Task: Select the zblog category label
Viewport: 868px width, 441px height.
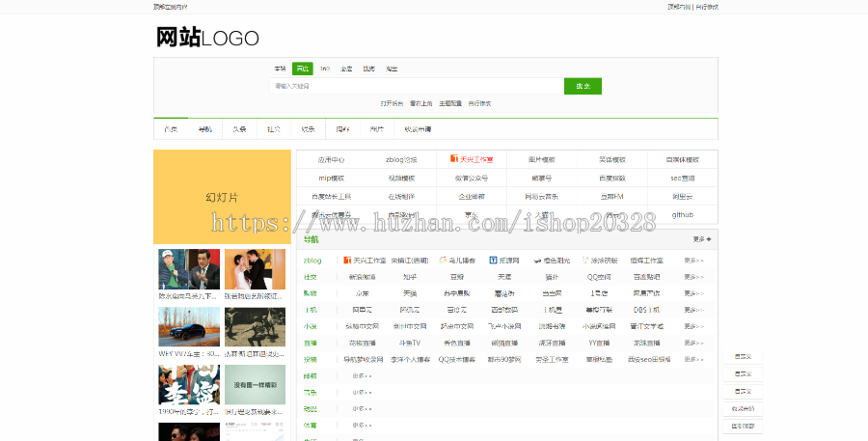Action: 312,261
